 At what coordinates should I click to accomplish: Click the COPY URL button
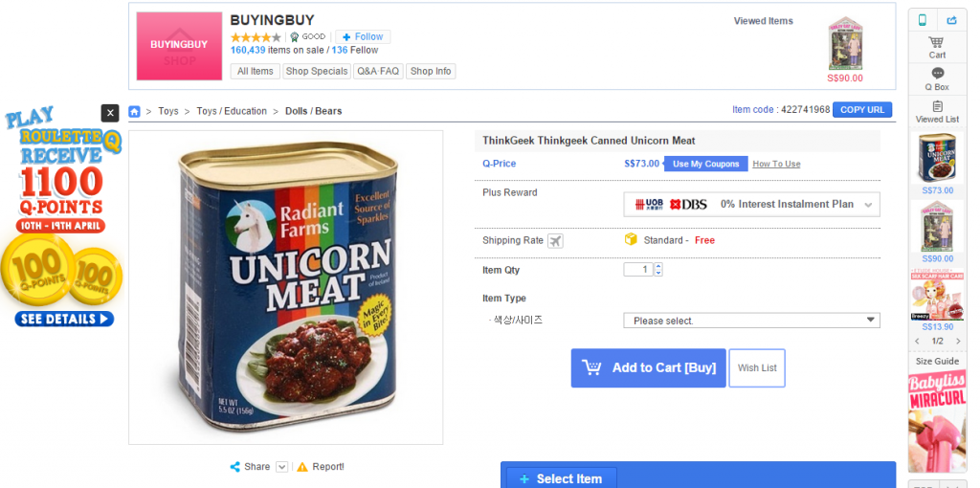[862, 110]
